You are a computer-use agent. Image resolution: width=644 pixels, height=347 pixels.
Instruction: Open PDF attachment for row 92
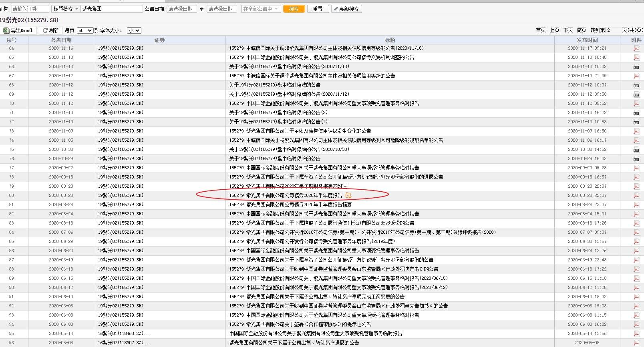tap(636, 306)
